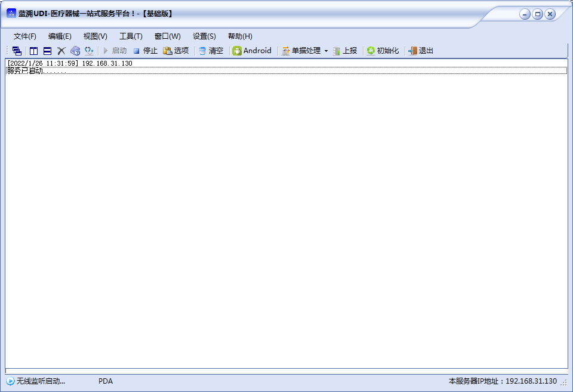This screenshot has width=573, height=392.
Task: Stop the service with 停止
Action: tap(146, 51)
